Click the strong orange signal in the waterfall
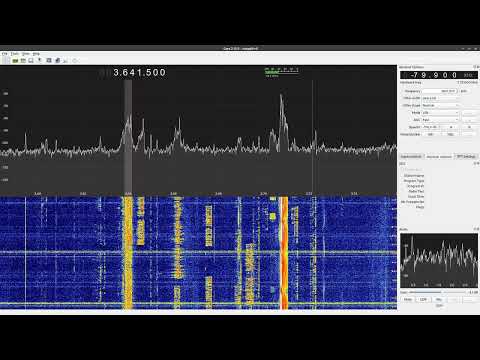This screenshot has width=480, height=360. point(284,253)
